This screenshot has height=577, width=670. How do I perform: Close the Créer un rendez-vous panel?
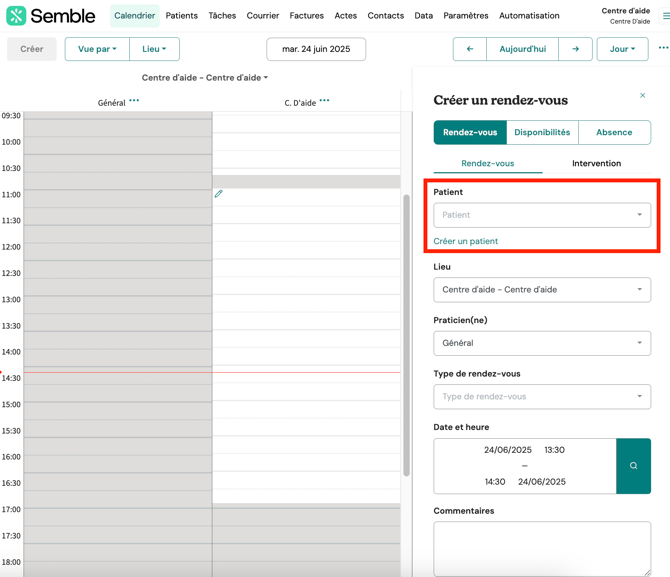pos(642,96)
